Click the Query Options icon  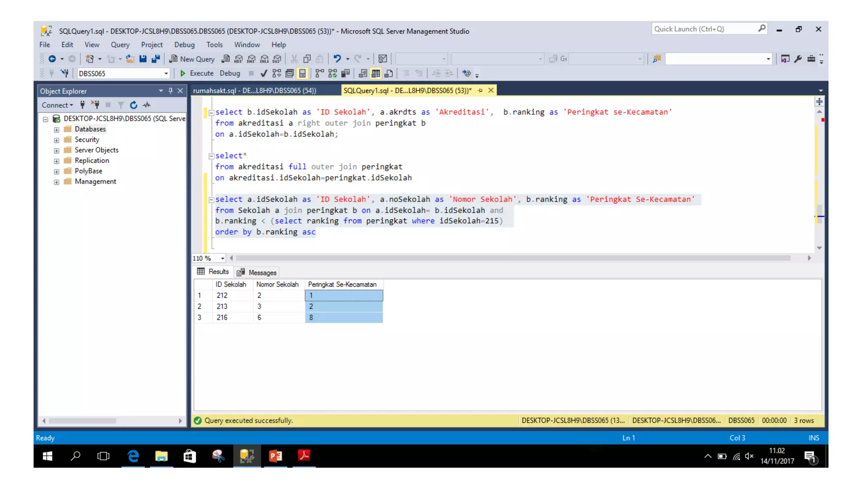coord(289,73)
